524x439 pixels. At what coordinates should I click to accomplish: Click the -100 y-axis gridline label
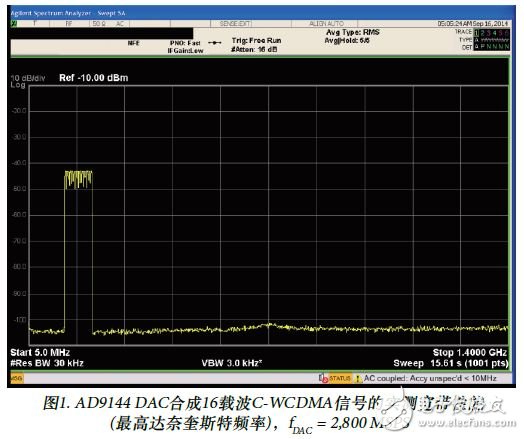coord(19,320)
